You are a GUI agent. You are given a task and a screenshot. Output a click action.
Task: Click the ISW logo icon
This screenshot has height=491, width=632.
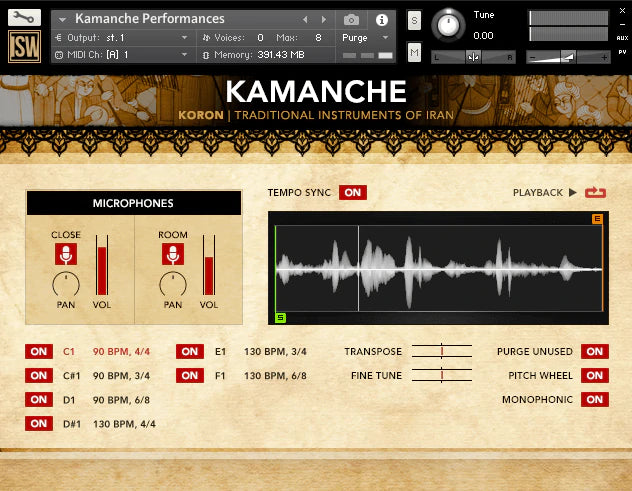point(24,47)
